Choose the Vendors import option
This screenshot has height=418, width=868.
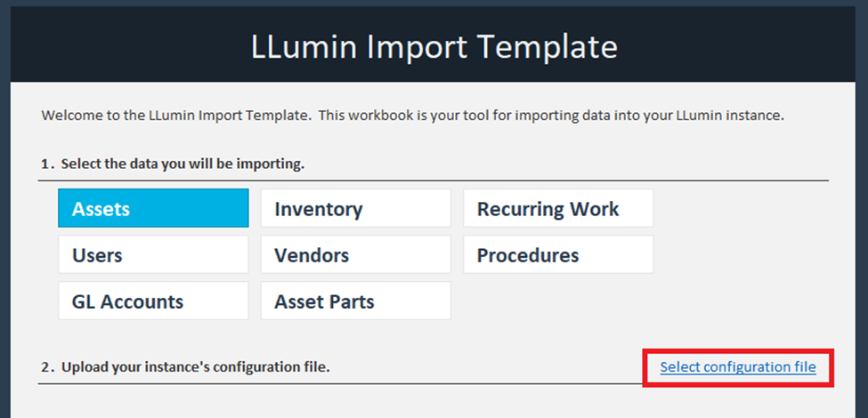click(x=355, y=255)
